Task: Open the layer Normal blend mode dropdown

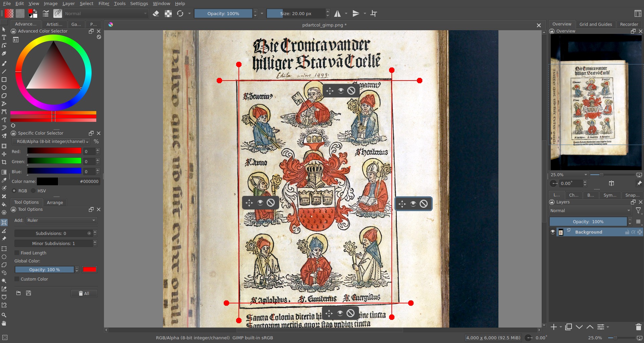Action: (590, 210)
